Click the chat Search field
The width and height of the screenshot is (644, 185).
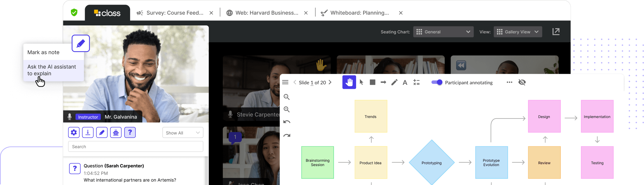[135, 147]
